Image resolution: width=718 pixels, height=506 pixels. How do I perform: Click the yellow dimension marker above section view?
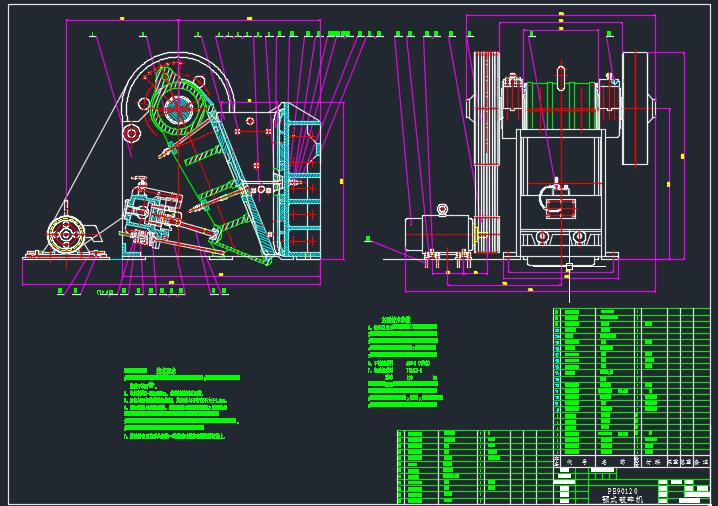[248, 17]
